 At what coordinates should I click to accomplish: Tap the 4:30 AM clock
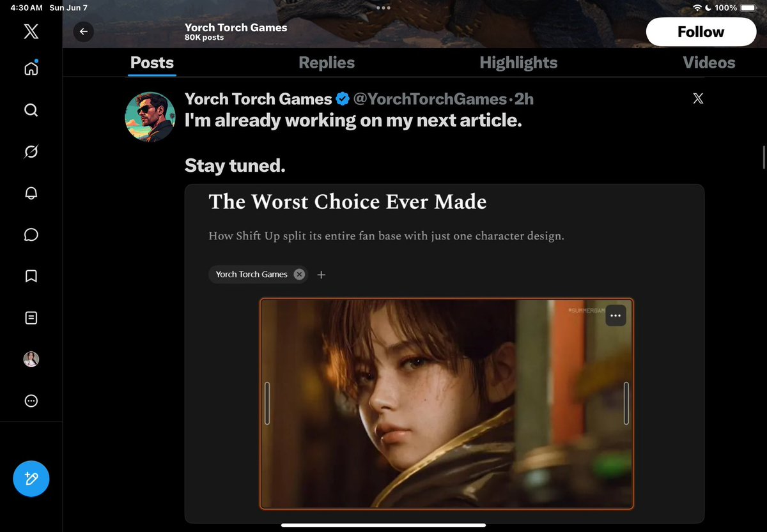[x=26, y=8]
